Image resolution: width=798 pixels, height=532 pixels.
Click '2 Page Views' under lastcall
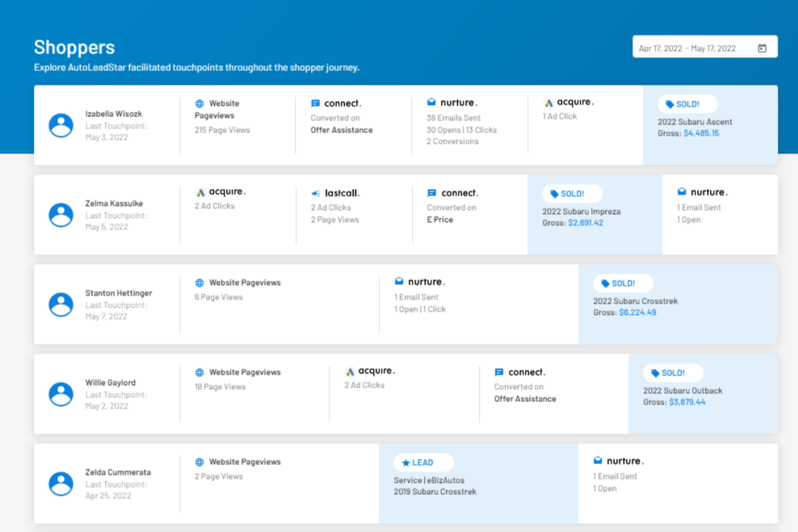tap(335, 220)
